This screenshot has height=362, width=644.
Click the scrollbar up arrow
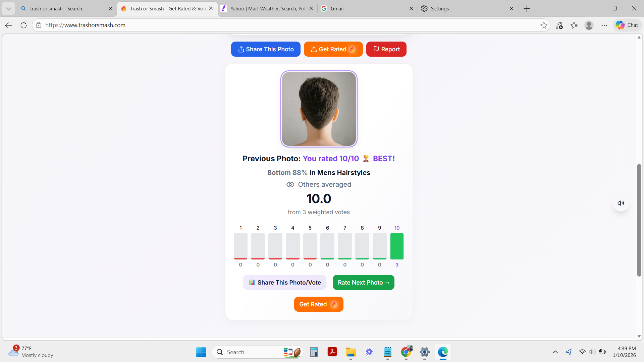(639, 37)
